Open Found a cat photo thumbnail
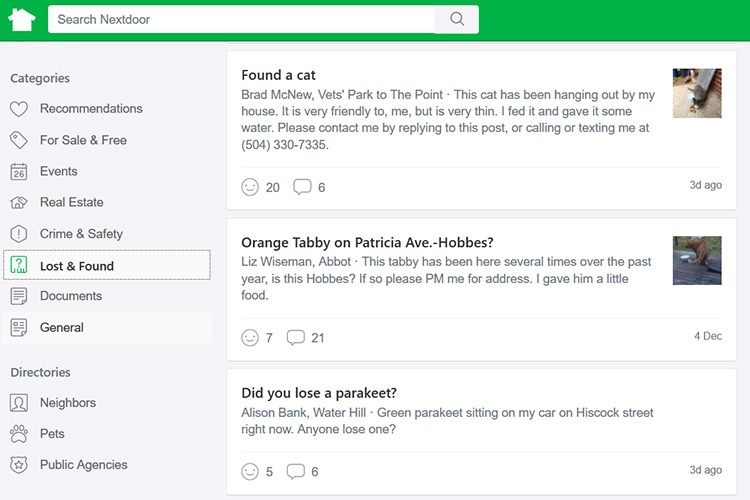This screenshot has width=750, height=500. (697, 93)
